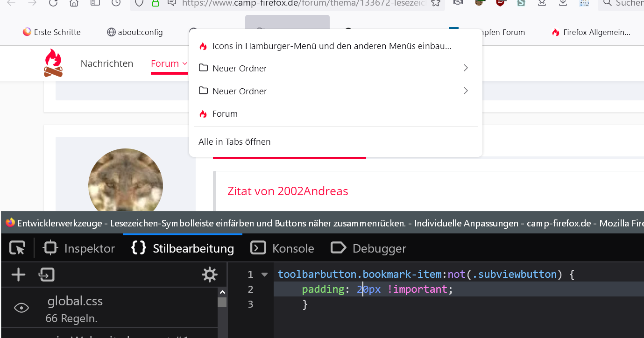Click the '!important' keyword in line 2

click(x=418, y=289)
